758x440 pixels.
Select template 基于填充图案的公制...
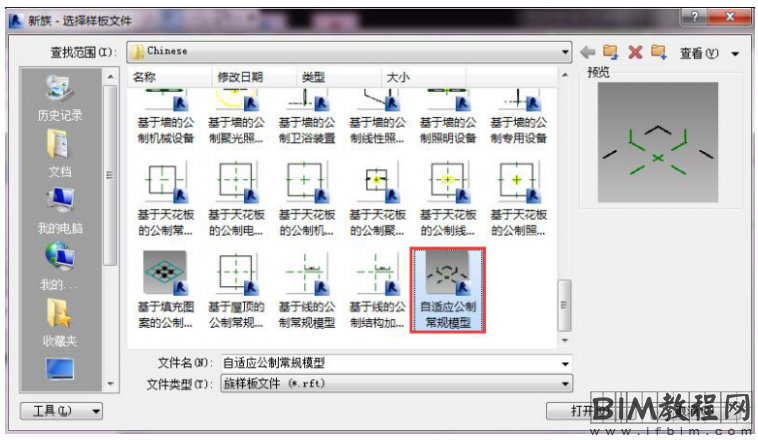tap(166, 290)
